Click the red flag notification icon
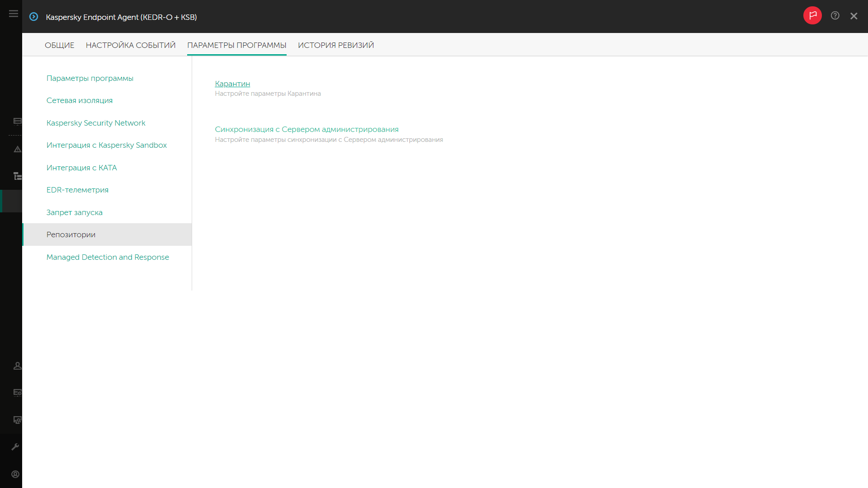This screenshot has width=868, height=488. (x=812, y=15)
